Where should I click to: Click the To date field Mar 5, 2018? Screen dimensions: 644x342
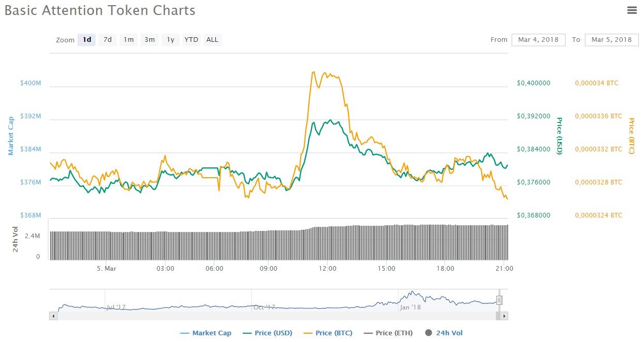[611, 40]
